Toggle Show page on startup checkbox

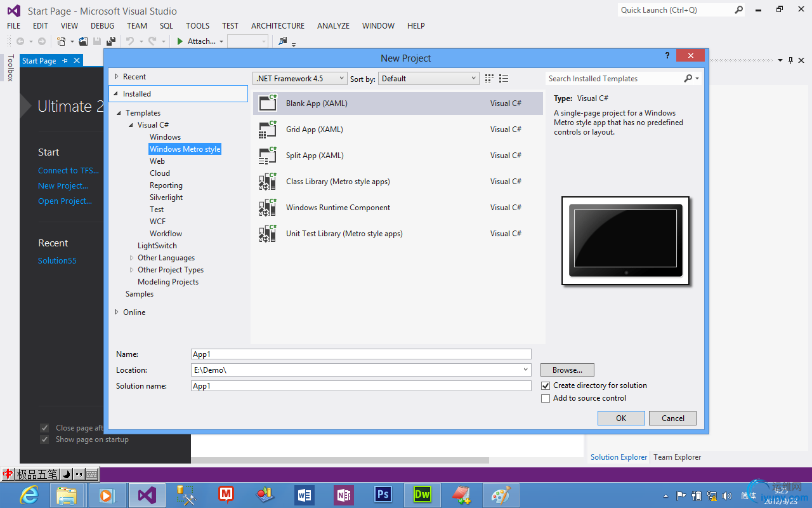click(x=44, y=439)
